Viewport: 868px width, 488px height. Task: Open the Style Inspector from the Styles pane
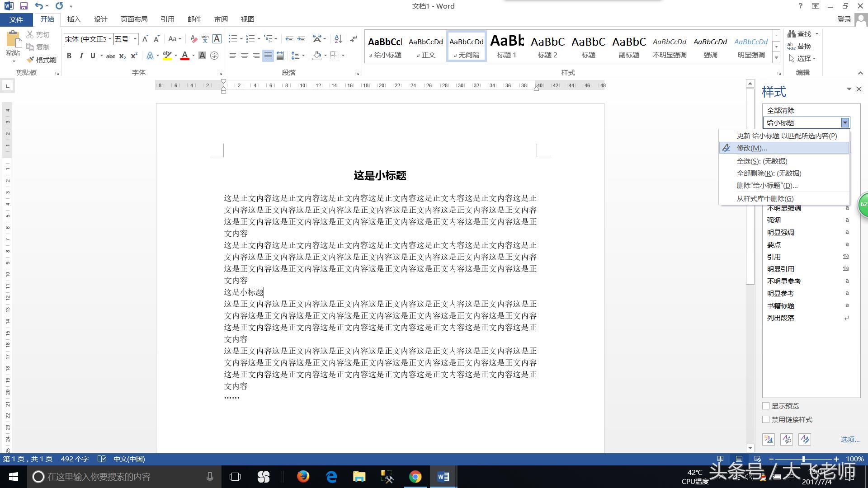(786, 439)
